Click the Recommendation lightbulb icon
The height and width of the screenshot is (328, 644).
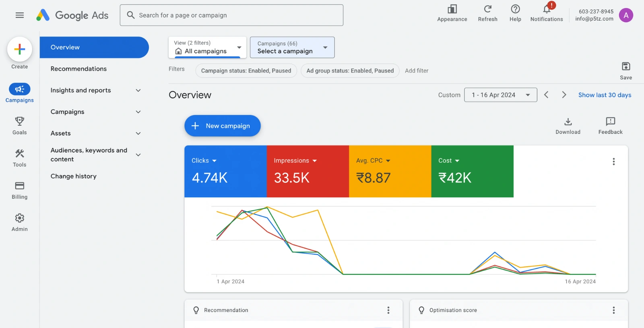(196, 310)
